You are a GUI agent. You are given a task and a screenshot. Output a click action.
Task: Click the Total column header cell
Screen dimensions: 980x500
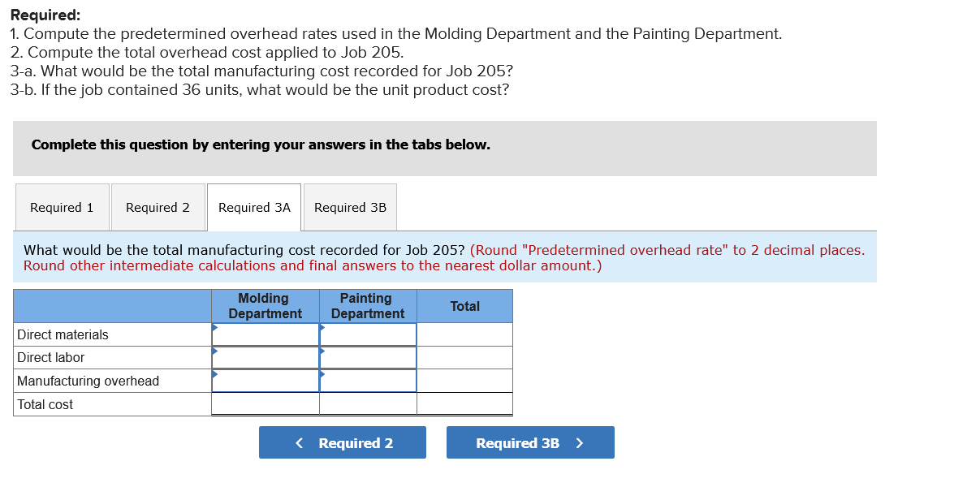464,306
